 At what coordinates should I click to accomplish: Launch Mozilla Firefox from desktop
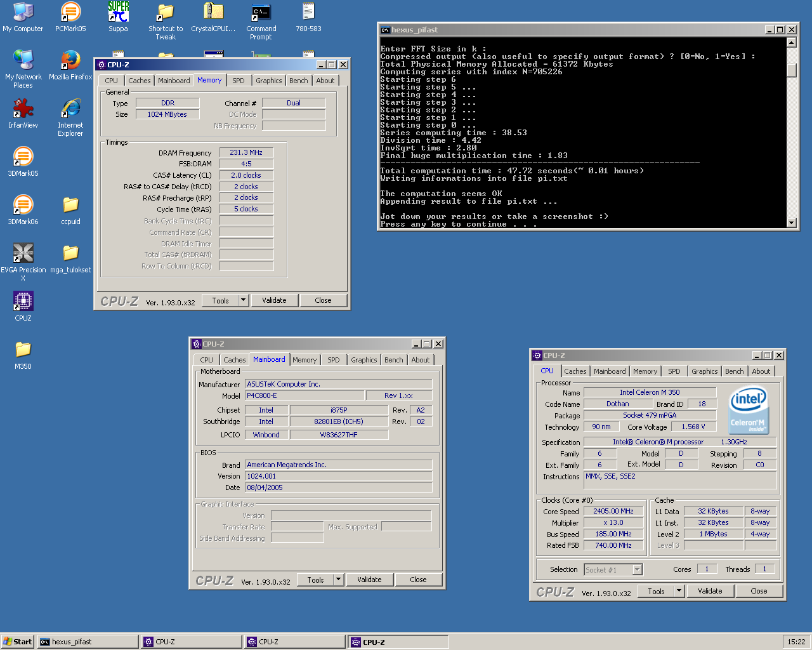pyautogui.click(x=70, y=65)
